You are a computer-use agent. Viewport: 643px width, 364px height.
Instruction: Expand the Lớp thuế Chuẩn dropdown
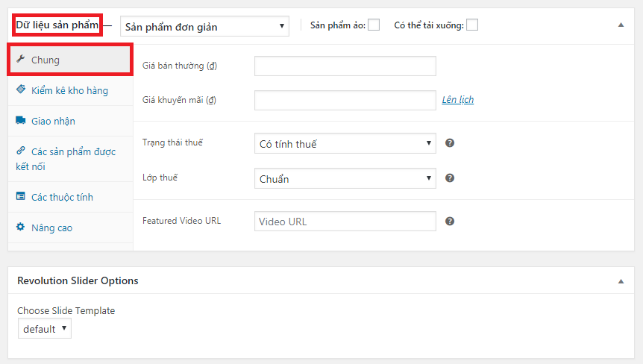345,178
